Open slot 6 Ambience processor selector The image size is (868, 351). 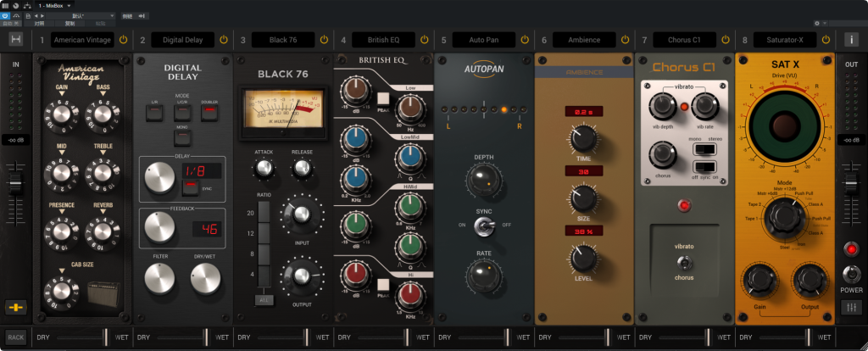(x=584, y=40)
